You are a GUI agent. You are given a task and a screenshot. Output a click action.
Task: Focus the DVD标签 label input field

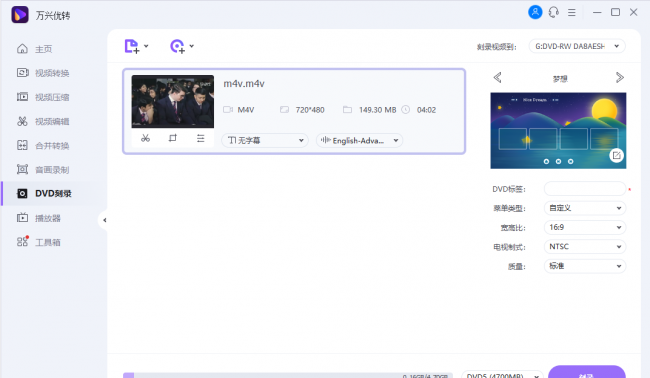click(585, 189)
